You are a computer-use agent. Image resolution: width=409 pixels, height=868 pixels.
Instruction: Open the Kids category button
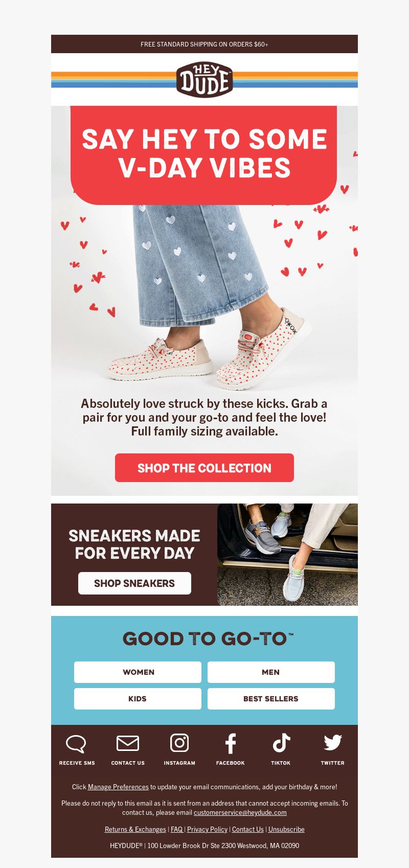[x=138, y=699]
